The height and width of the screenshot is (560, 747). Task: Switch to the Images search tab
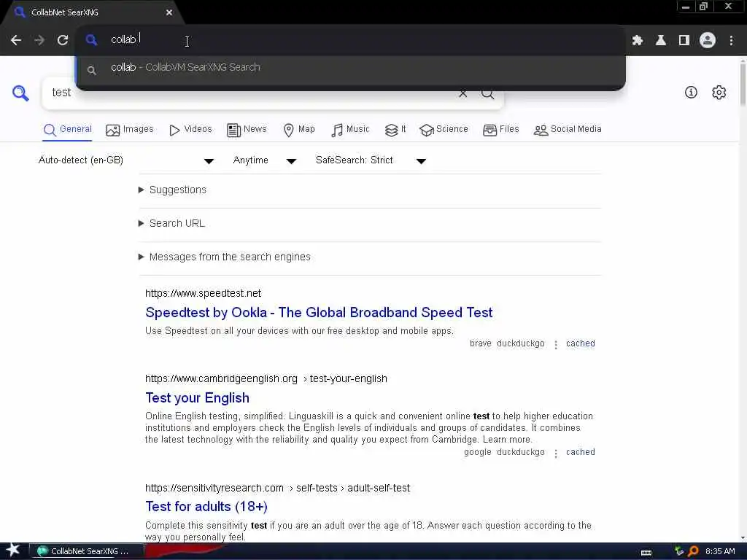click(130, 130)
